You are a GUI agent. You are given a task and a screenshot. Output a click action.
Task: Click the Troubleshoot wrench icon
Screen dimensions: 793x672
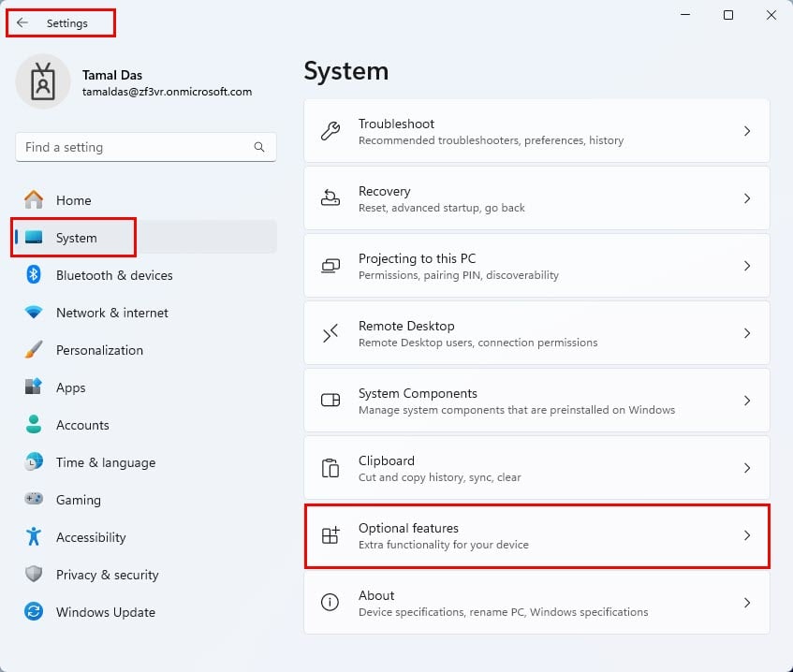(330, 131)
